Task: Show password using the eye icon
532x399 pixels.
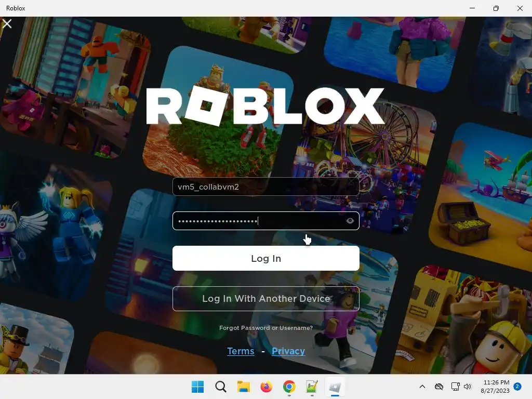Action: [350, 221]
